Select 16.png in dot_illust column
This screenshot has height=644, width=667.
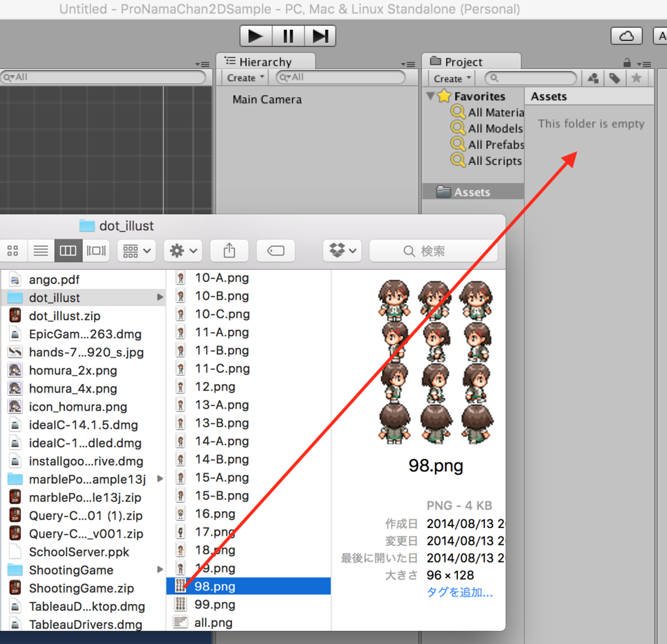[248, 514]
